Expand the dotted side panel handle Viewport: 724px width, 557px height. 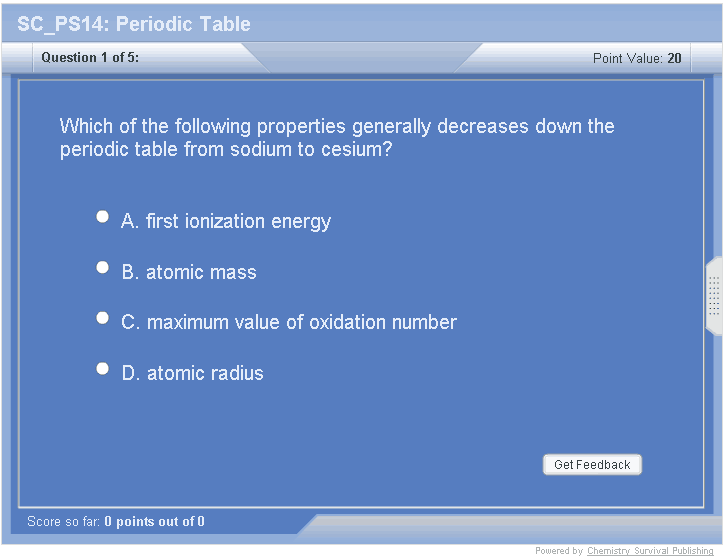click(714, 296)
